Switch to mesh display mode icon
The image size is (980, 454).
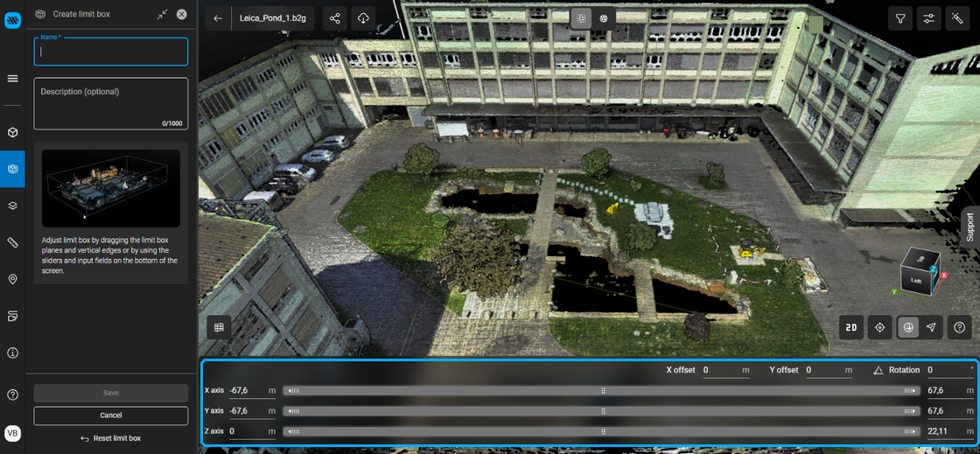pos(604,18)
